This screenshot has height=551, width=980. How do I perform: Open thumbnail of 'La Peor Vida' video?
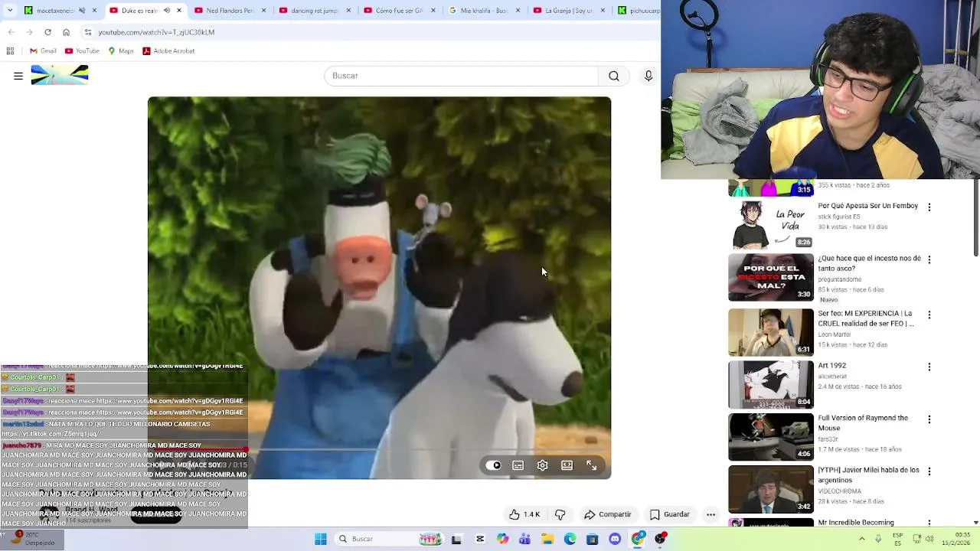pyautogui.click(x=771, y=225)
